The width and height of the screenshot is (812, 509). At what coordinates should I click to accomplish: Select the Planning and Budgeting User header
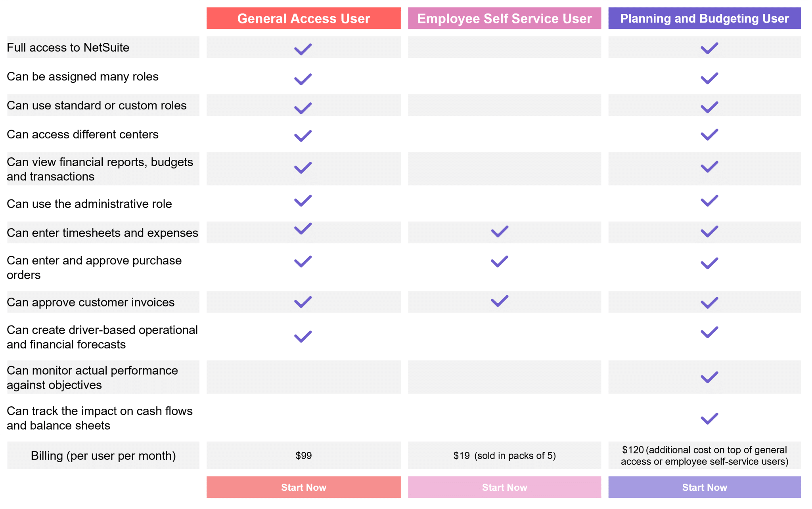coord(704,18)
